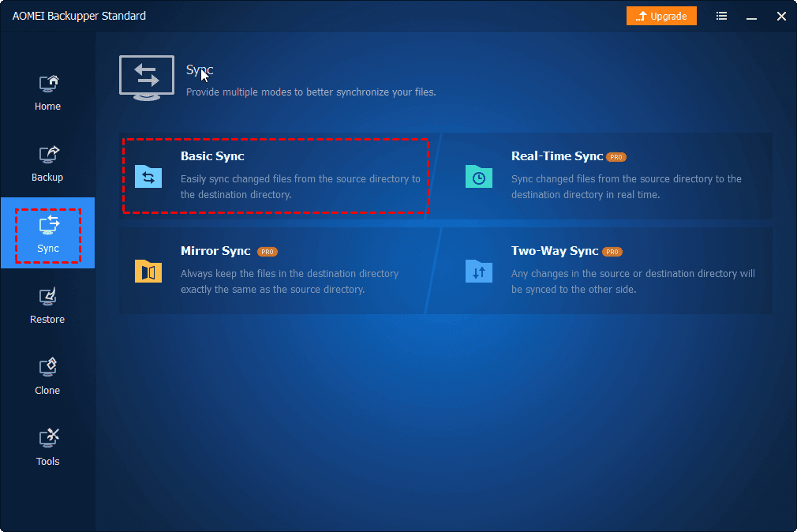Click the Two-Way Sync arrows folder icon
The image size is (797, 532).
[x=479, y=271]
